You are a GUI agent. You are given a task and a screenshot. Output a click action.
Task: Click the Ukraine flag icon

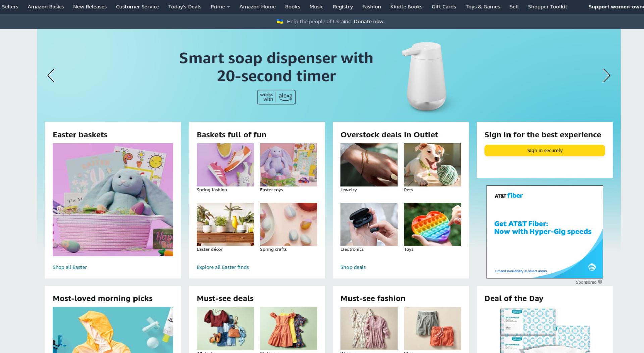point(280,21)
